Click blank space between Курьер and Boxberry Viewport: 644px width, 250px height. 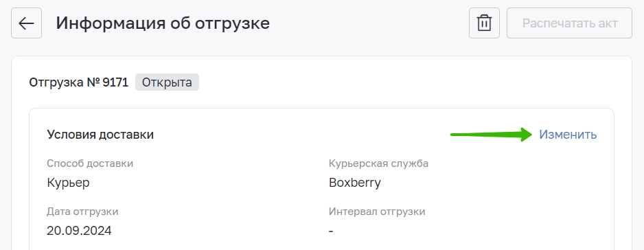pos(205,183)
